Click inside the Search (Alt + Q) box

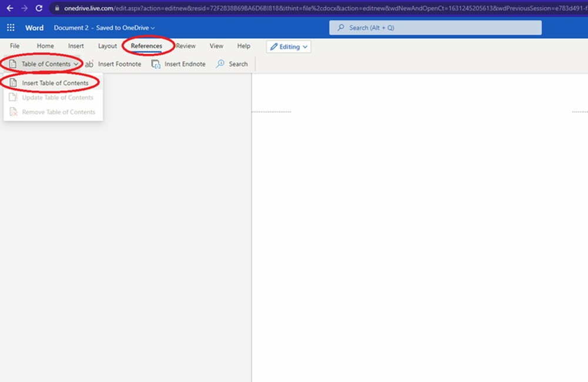(435, 28)
